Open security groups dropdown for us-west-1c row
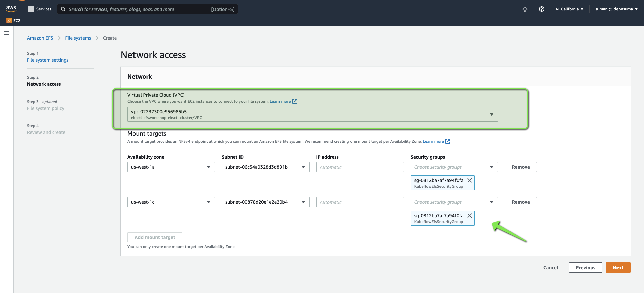Screen dimensions: 644x293 454,202
